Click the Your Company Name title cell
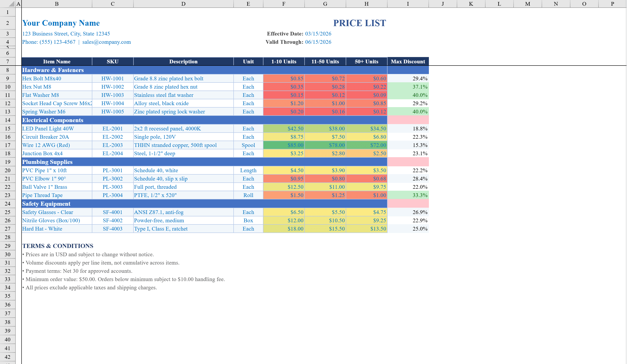The image size is (627, 364). (x=61, y=23)
